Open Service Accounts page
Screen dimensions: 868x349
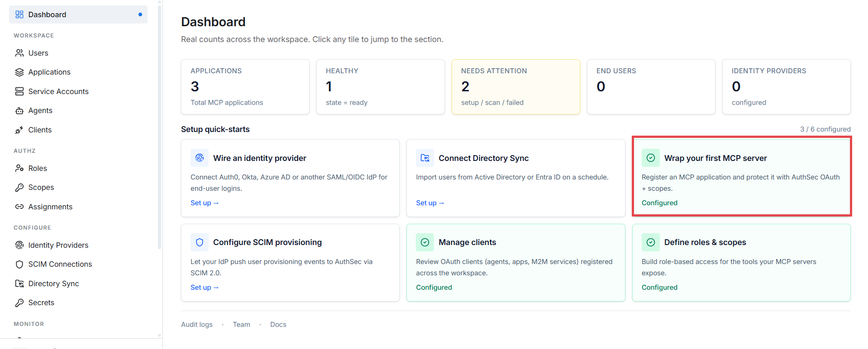point(78,91)
